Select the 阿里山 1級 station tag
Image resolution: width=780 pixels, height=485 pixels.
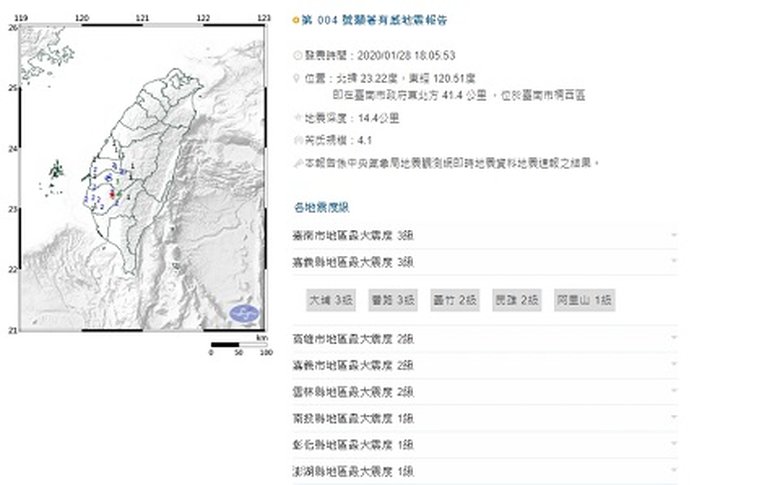click(583, 300)
